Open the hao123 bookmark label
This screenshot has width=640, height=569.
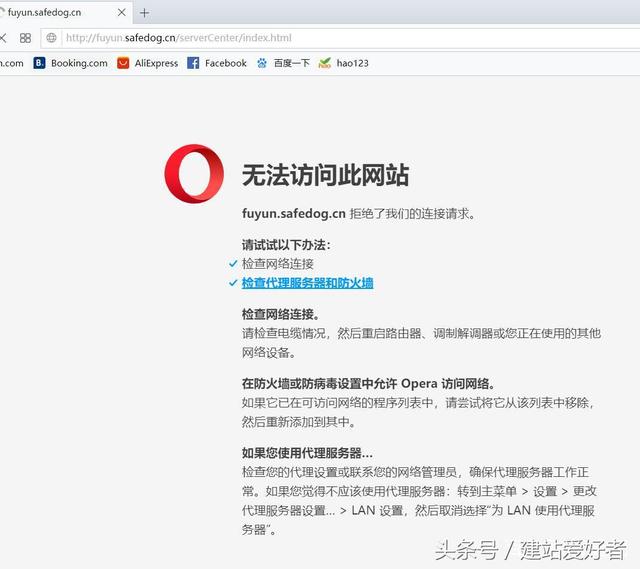(x=352, y=63)
